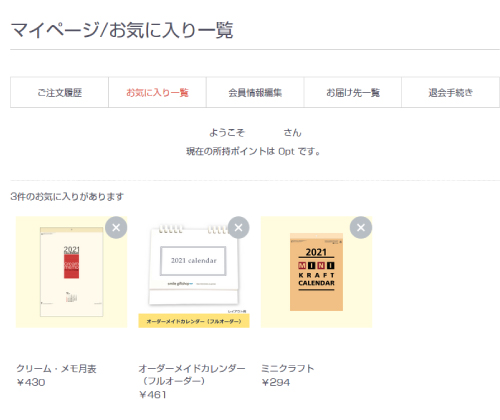Open the 退会手続き tab
The width and height of the screenshot is (500, 420).
click(450, 92)
